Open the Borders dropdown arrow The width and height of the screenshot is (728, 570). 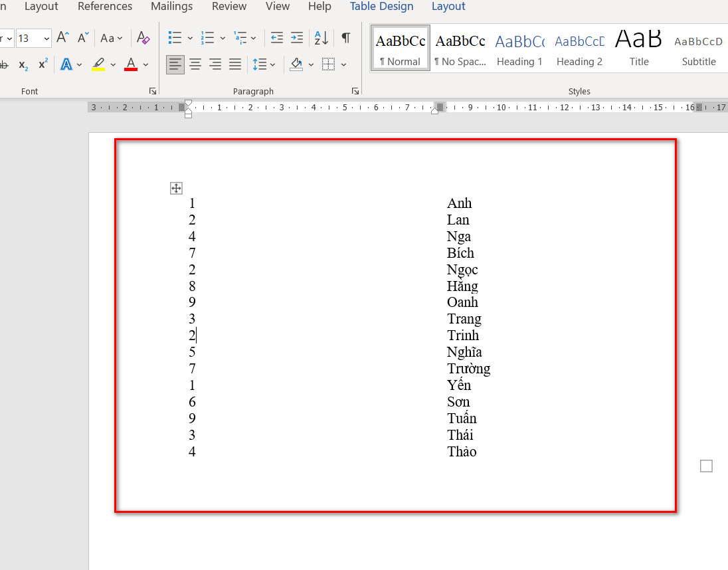coord(343,64)
